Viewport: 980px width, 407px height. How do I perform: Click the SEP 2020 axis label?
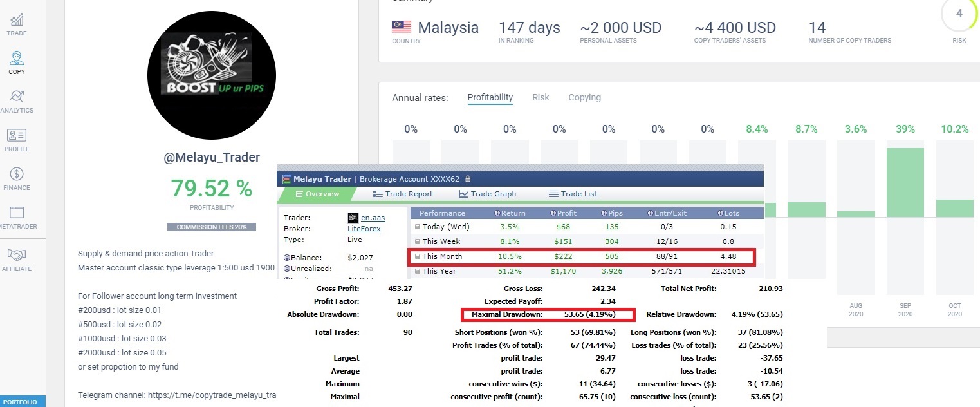pos(905,310)
